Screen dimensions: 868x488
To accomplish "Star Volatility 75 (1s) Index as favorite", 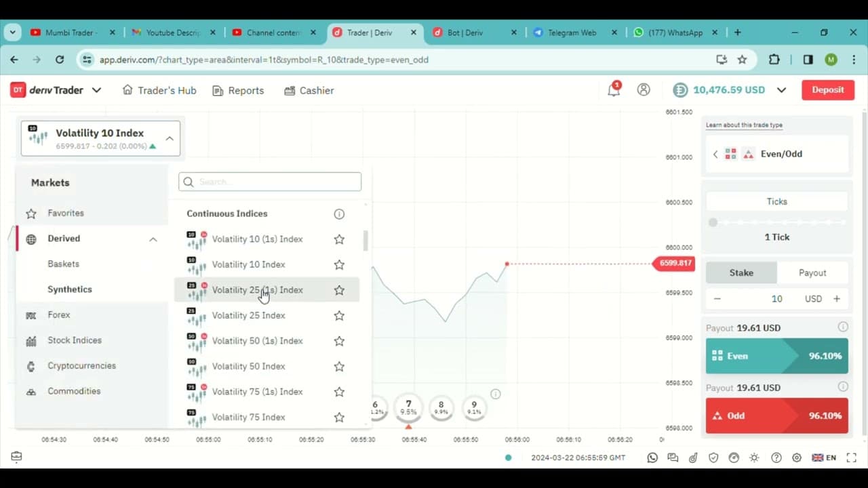I will pos(339,392).
